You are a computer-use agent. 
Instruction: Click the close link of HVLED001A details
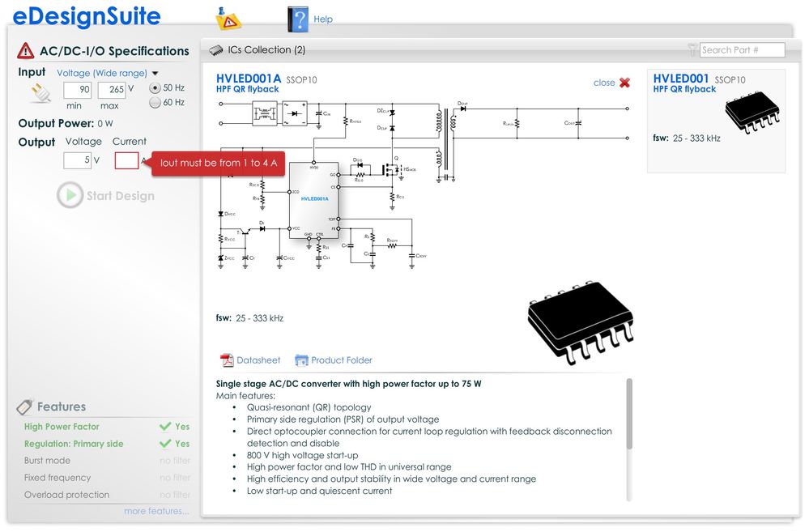point(603,83)
